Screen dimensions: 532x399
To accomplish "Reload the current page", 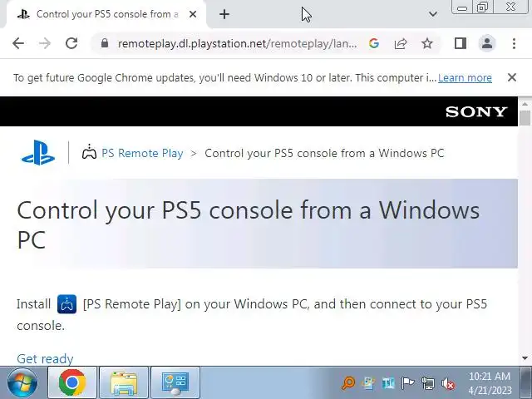I will coord(71,43).
